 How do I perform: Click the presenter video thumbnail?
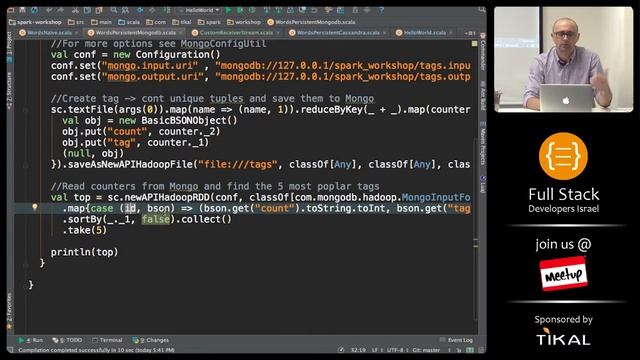563,59
